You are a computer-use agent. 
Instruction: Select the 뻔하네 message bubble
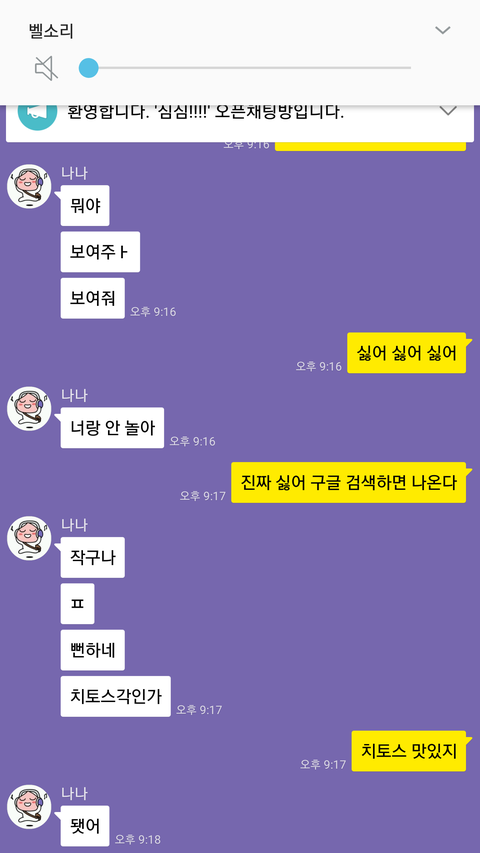pos(93,650)
